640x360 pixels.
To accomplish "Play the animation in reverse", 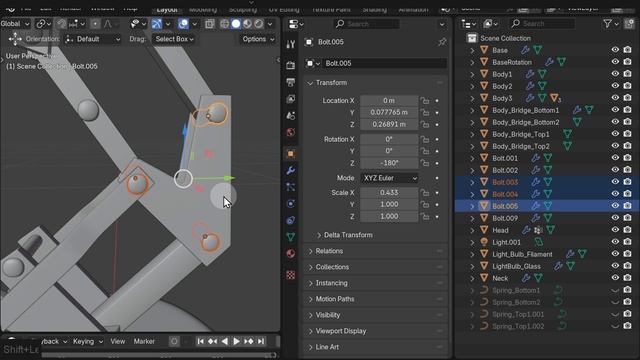I will click(x=224, y=341).
